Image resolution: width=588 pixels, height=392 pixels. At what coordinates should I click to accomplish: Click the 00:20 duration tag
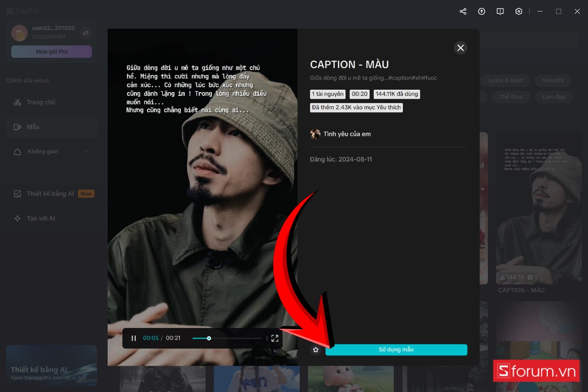click(x=360, y=94)
